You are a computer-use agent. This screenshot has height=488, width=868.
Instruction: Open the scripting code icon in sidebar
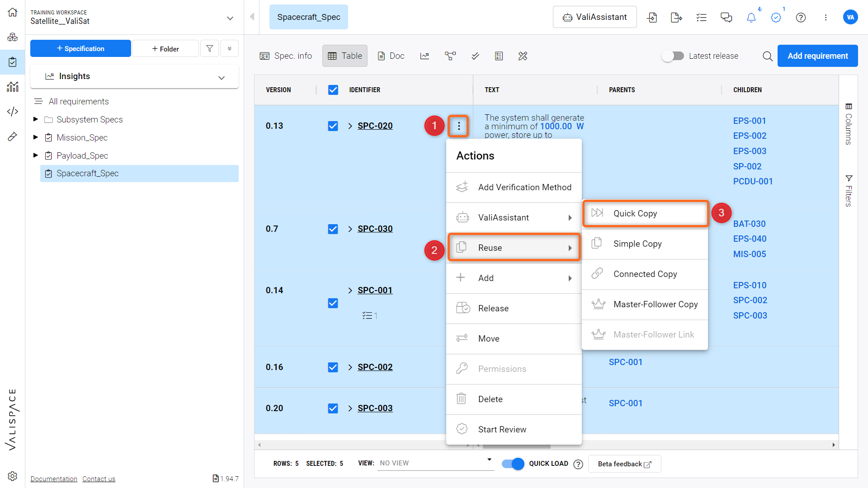point(13,111)
